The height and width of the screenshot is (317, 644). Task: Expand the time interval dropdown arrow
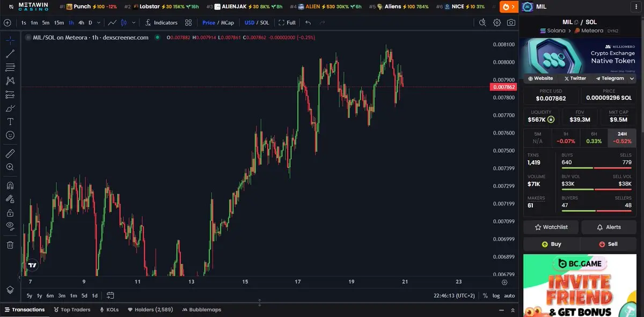click(99, 23)
